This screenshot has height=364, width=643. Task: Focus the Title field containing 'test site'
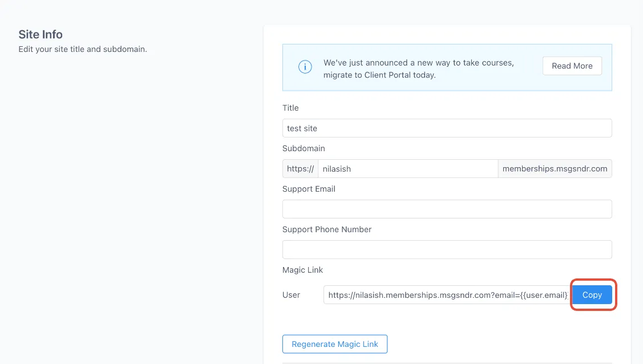[447, 128]
